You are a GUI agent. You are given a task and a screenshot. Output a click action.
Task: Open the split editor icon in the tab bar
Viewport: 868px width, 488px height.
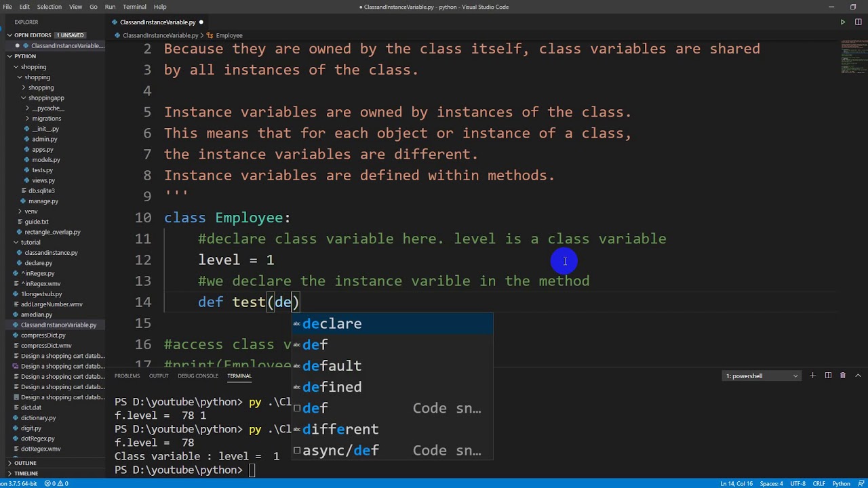(x=857, y=22)
